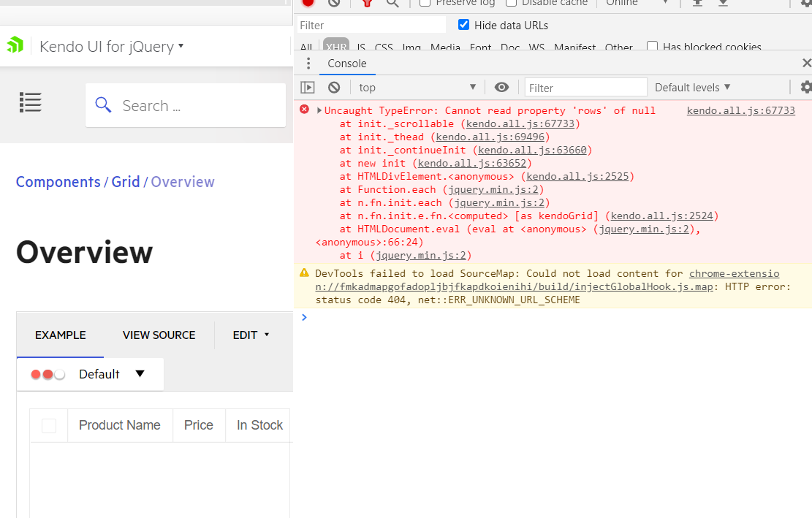The height and width of the screenshot is (518, 812).
Task: Select the Console drawer tab
Action: click(347, 64)
